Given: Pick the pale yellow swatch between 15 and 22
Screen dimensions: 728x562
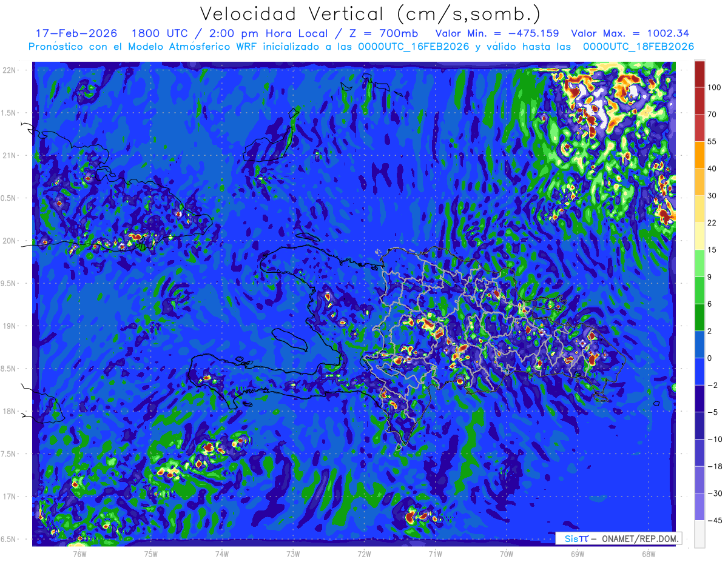Looking at the screenshot, I should click(699, 236).
